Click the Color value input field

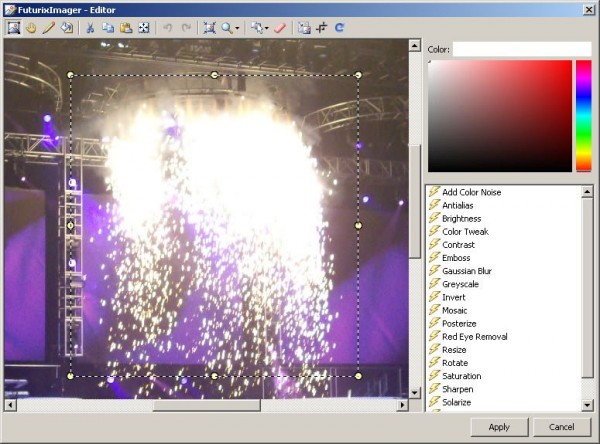click(x=522, y=48)
